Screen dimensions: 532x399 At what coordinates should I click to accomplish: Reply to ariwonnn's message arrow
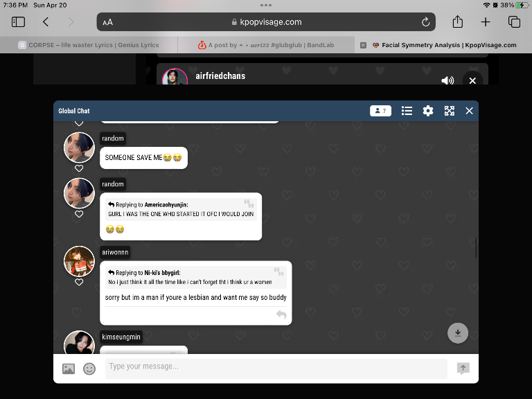[281, 314]
